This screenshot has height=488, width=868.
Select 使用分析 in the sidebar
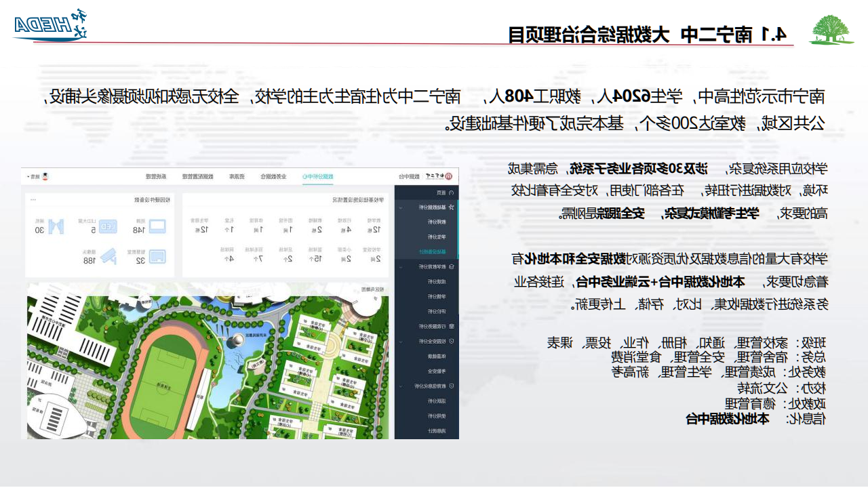pyautogui.click(x=437, y=416)
